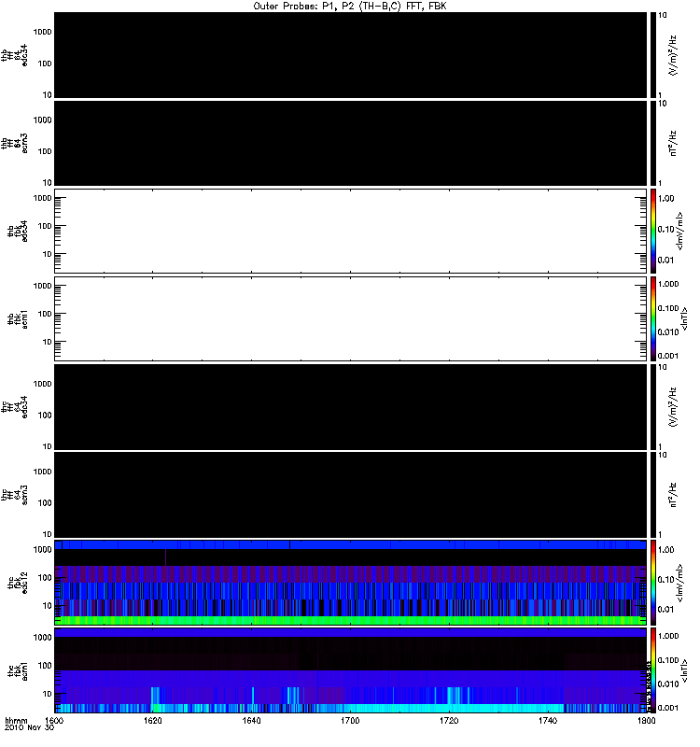The width and height of the screenshot is (700, 747).
Task: Click the <|nT|> unit label of thb fbk scm1
Action: tap(684, 319)
